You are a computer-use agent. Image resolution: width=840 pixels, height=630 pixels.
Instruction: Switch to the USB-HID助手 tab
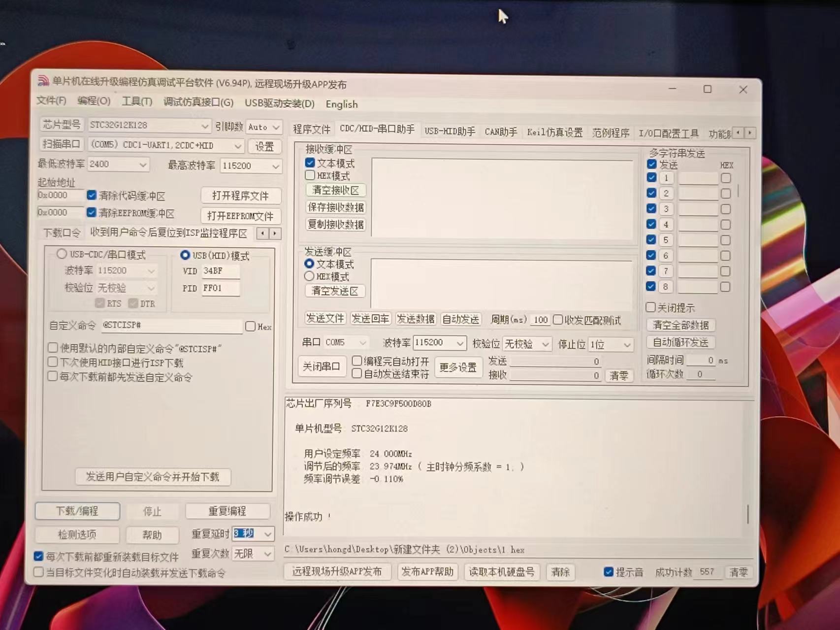(450, 131)
